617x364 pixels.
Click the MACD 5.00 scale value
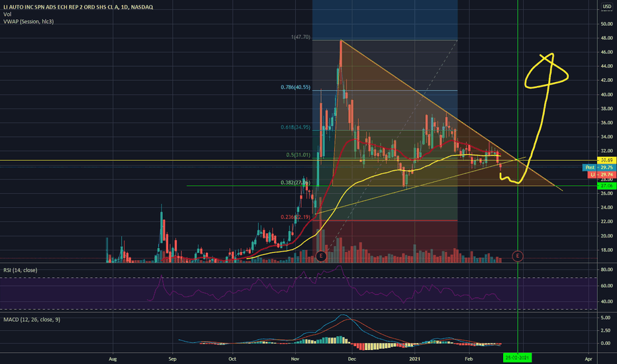[607, 318]
